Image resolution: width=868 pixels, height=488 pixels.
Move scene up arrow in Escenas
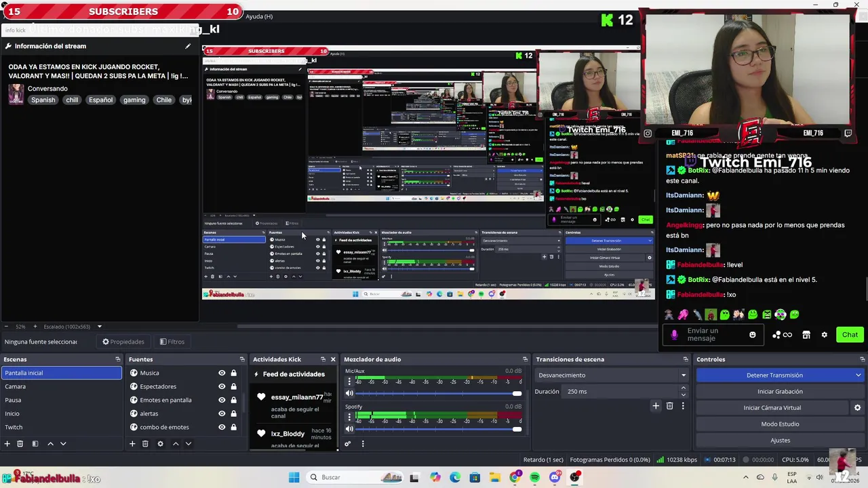pos(50,444)
